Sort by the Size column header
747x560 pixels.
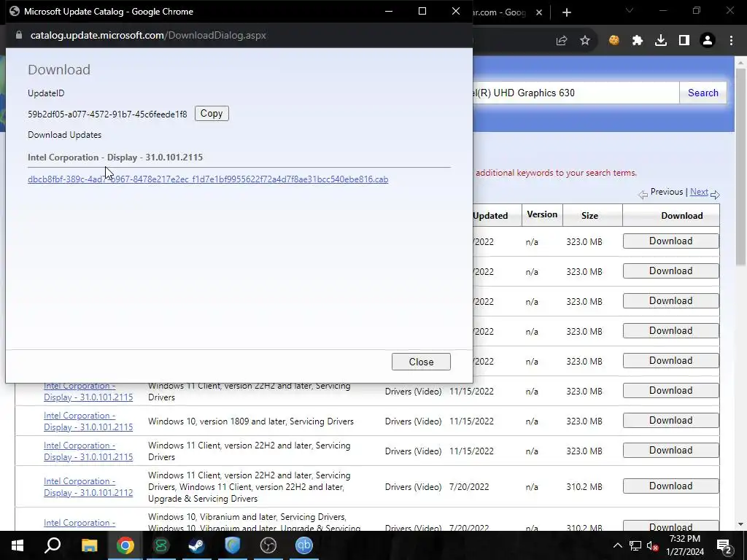(x=589, y=216)
